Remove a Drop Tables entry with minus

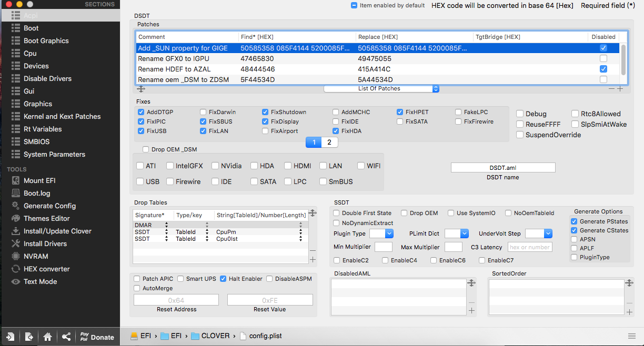click(x=313, y=251)
